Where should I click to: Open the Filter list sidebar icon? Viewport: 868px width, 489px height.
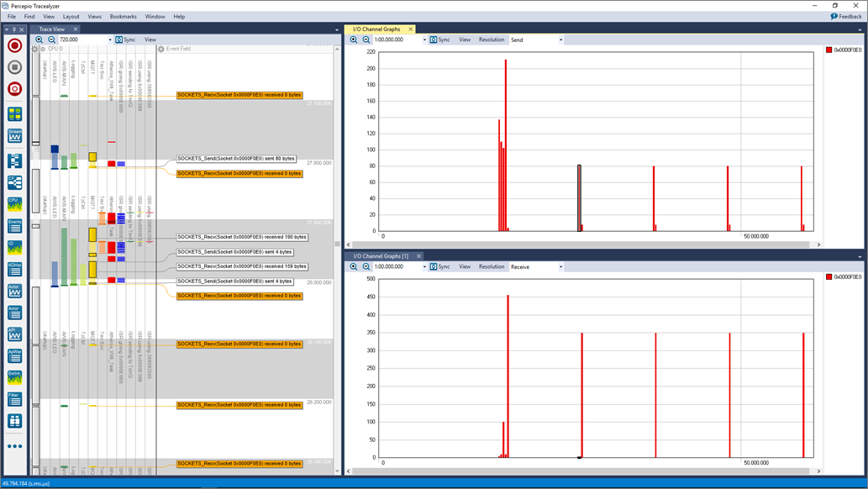(14, 399)
